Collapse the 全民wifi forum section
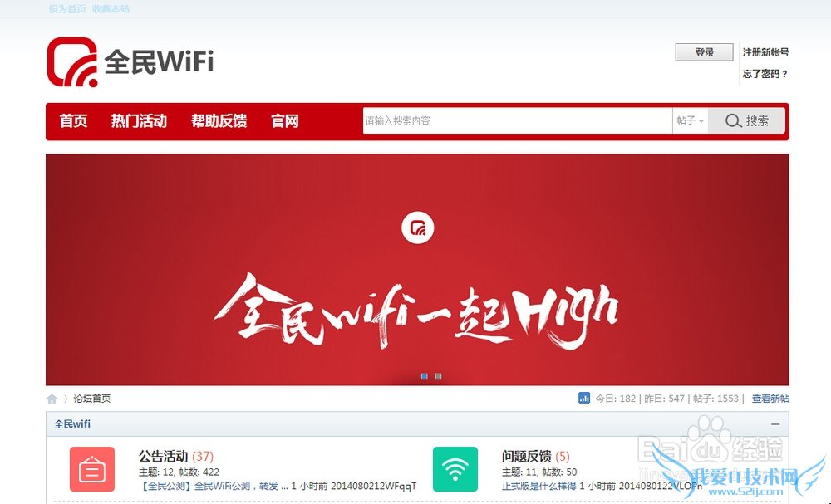This screenshot has width=831, height=504. (775, 424)
